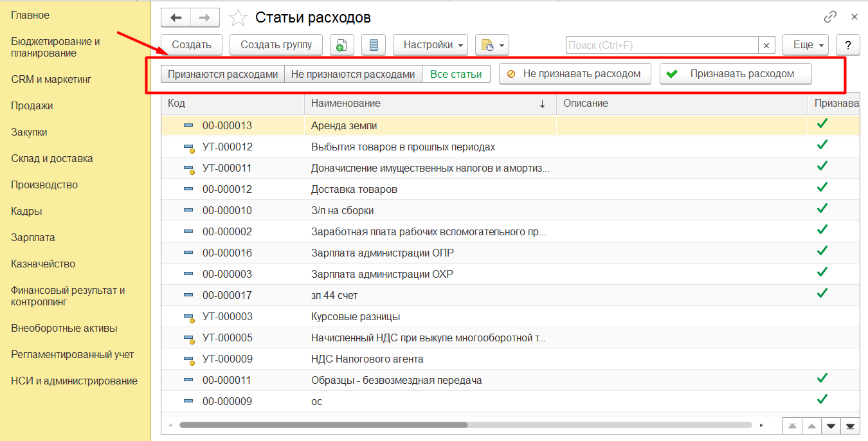
Task: Select row Выбытия товаров в прошлых периодах
Action: click(510, 147)
